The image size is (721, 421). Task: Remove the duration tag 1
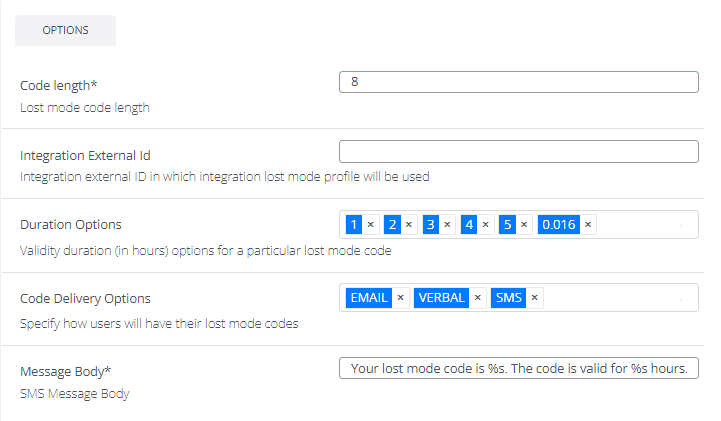click(370, 225)
